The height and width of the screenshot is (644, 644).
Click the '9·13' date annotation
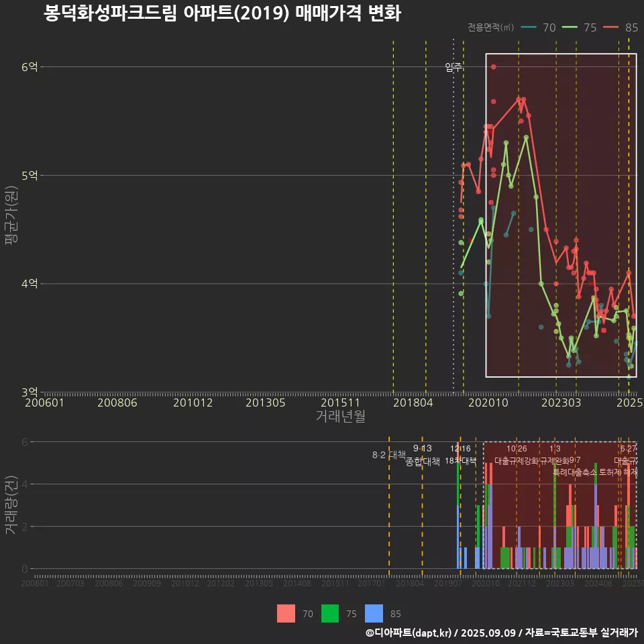pyautogui.click(x=422, y=449)
